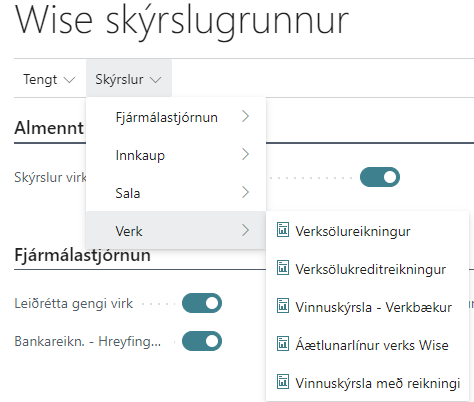The image size is (474, 402).
Task: Select Verk in the Skýrslur menu
Action: point(176,230)
